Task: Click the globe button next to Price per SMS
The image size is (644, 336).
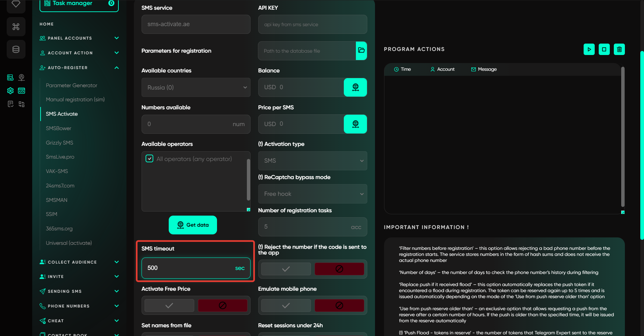Action: click(355, 124)
